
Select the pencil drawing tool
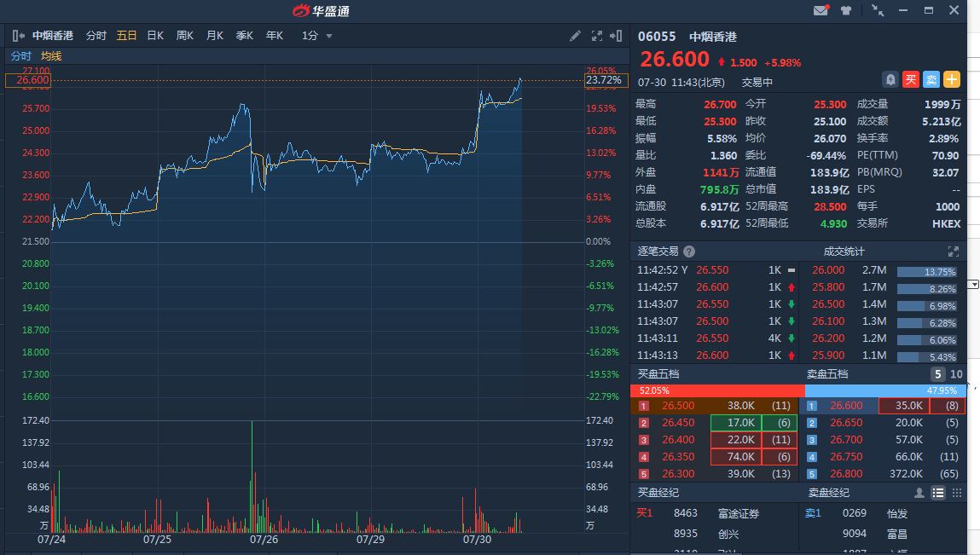[575, 36]
